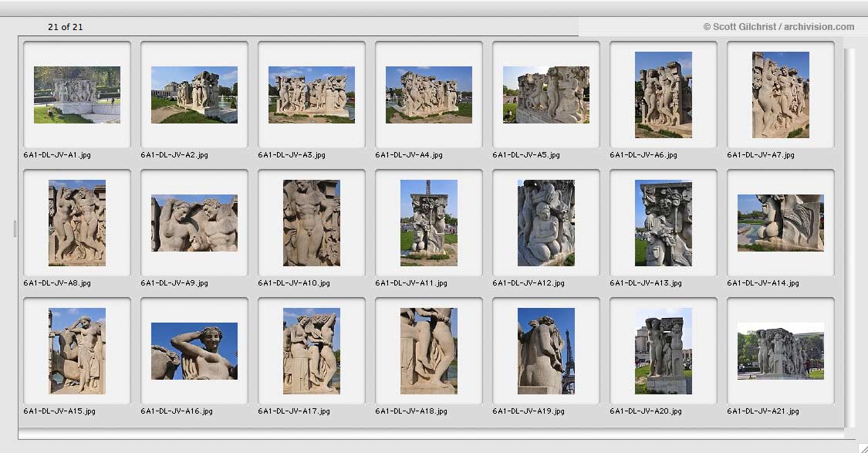Click thumbnail 6A1-DL-JV-A17.jpg
The width and height of the screenshot is (868, 453).
click(312, 351)
